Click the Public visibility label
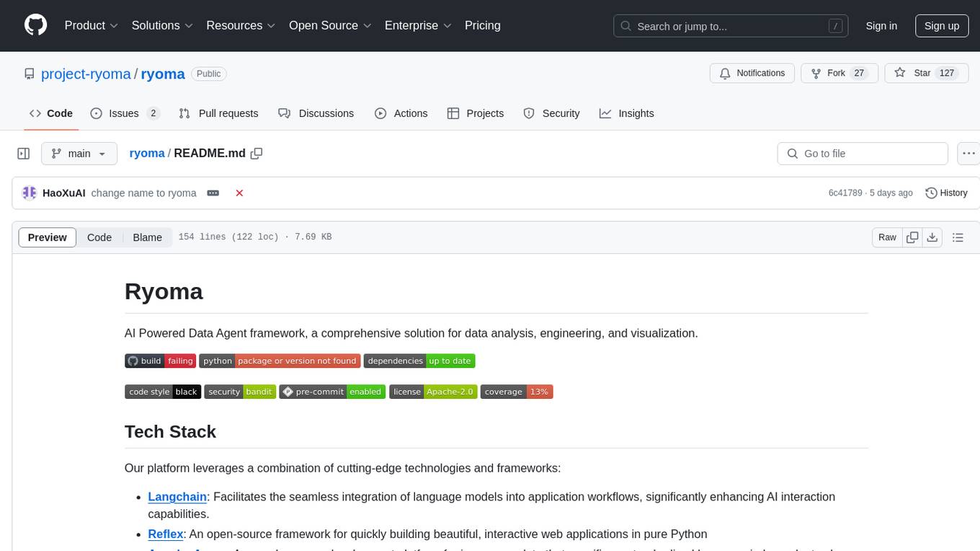This screenshot has height=551, width=980. click(209, 74)
